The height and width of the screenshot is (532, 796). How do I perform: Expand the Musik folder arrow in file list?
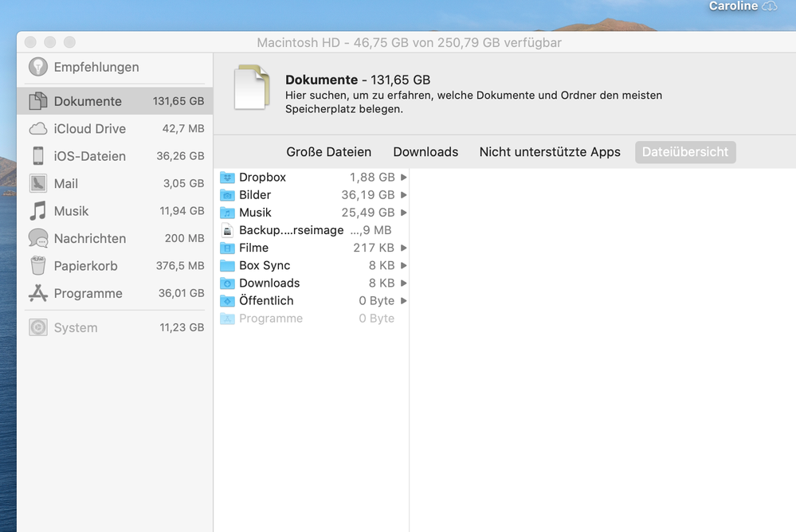(x=403, y=213)
